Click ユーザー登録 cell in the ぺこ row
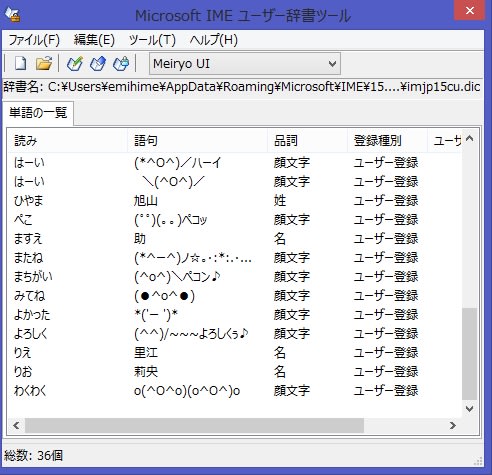 (386, 220)
